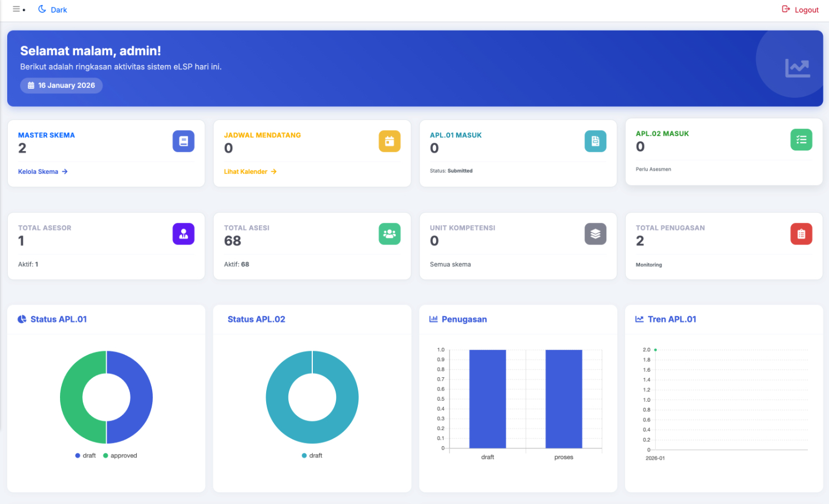Image resolution: width=829 pixels, height=504 pixels.
Task: Click the 16 January 2026 date badge
Action: tap(62, 86)
